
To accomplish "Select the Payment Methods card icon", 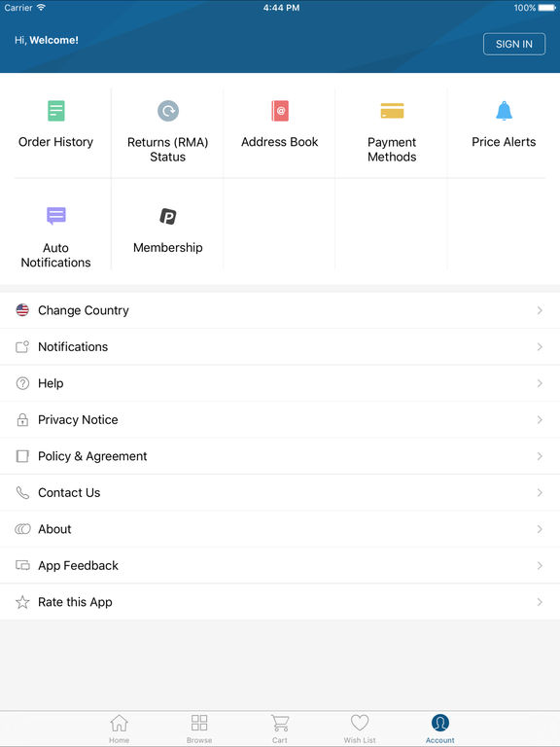I will pyautogui.click(x=392, y=111).
